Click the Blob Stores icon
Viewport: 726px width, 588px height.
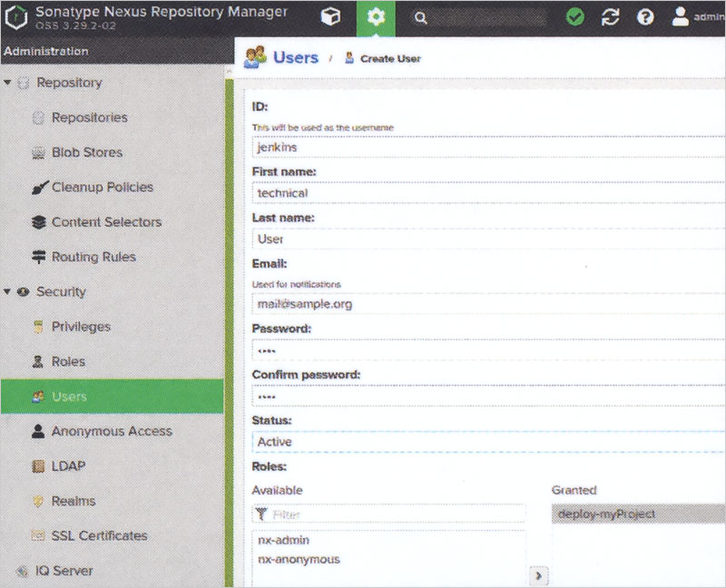pyautogui.click(x=38, y=152)
